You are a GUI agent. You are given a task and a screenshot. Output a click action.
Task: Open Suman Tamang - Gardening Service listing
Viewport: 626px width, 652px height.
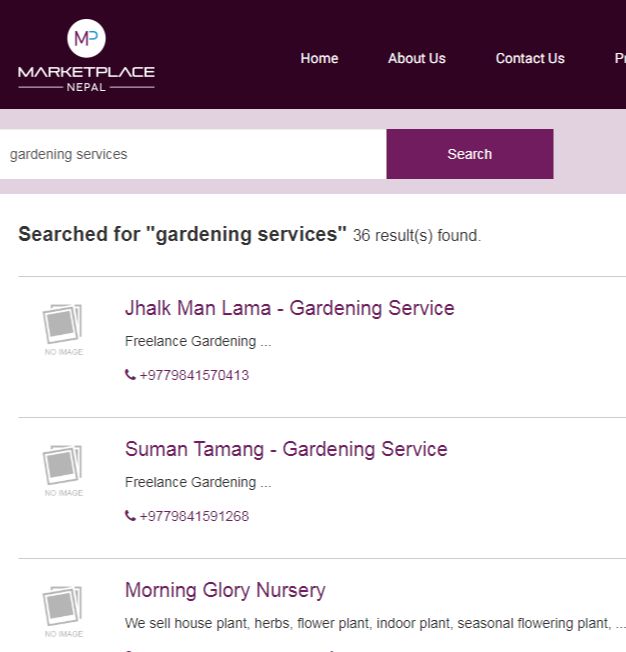coord(286,449)
